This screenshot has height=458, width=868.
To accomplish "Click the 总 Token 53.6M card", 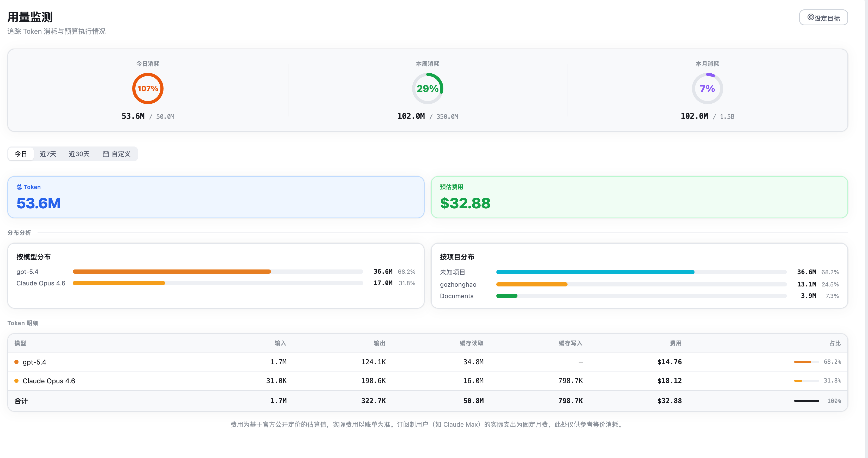I will pos(216,197).
